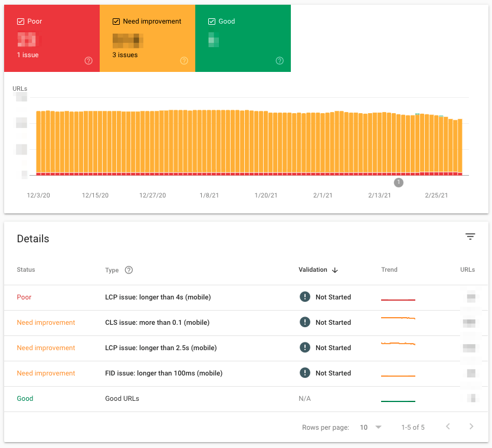This screenshot has height=448, width=492.
Task: Uncheck the Good status checkbox
Action: (212, 21)
